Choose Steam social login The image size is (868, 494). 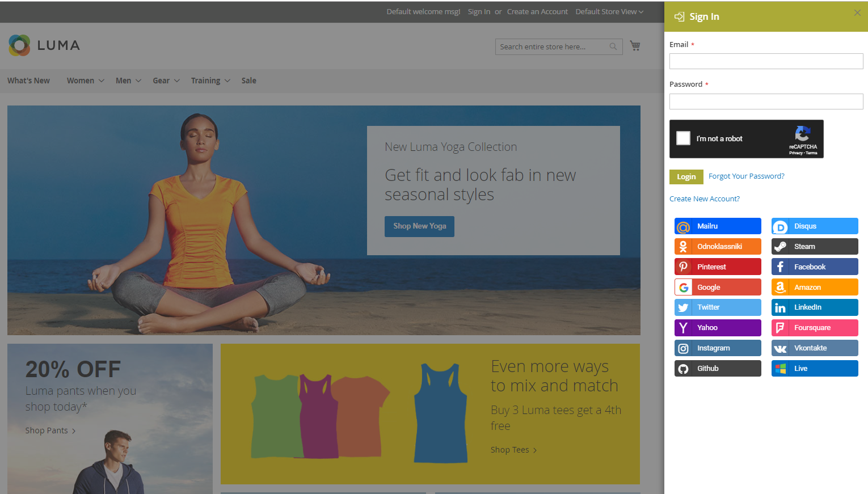point(814,247)
